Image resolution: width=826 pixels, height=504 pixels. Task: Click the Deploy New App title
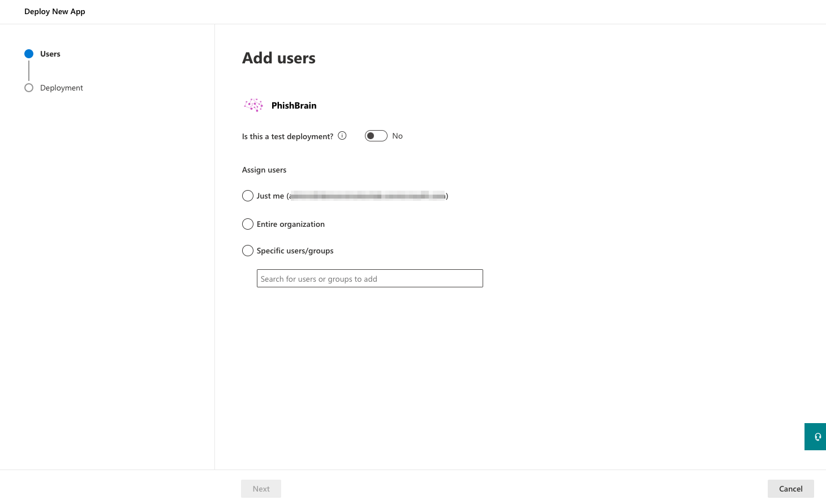pos(55,11)
